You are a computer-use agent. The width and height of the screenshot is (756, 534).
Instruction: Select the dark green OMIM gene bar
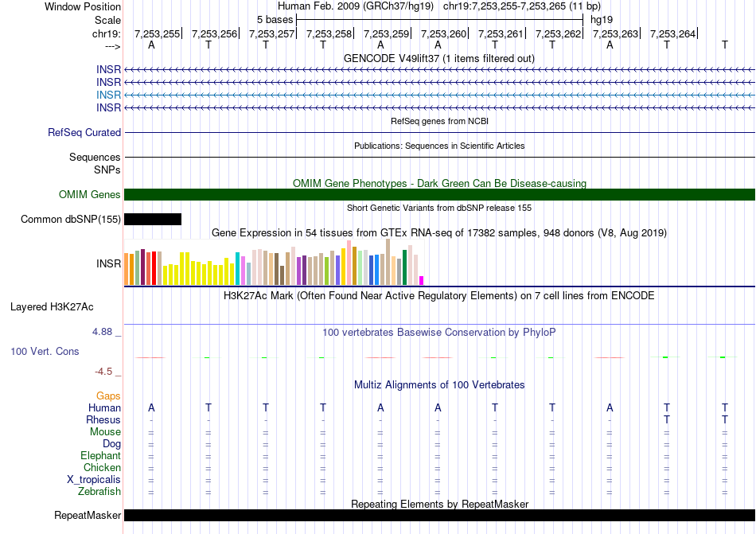tap(439, 195)
